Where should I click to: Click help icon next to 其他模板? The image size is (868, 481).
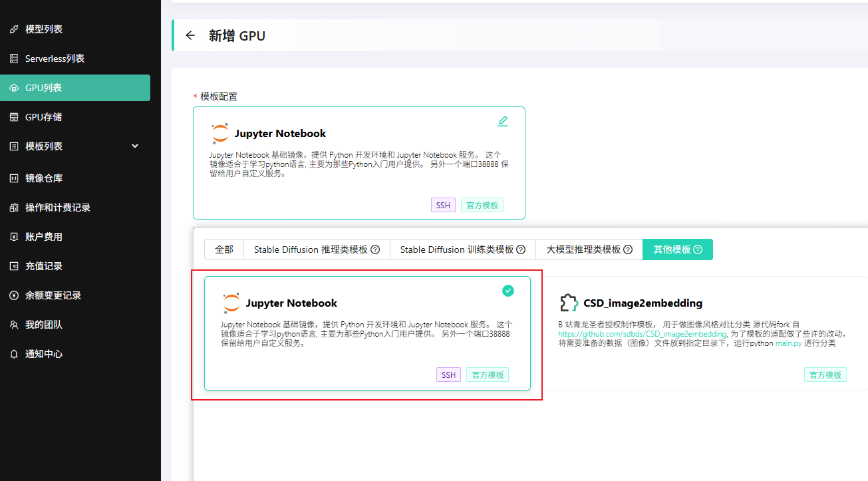pos(698,249)
